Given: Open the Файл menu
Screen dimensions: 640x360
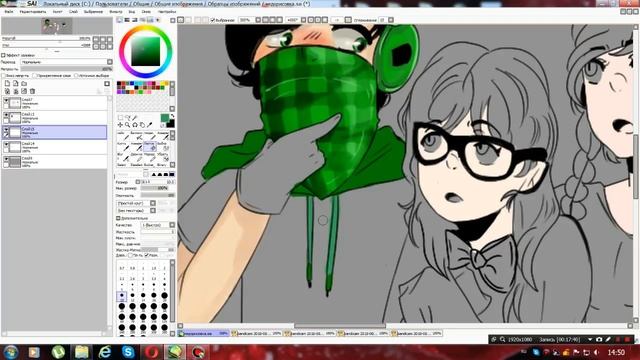Looking at the screenshot, I should point(9,12).
